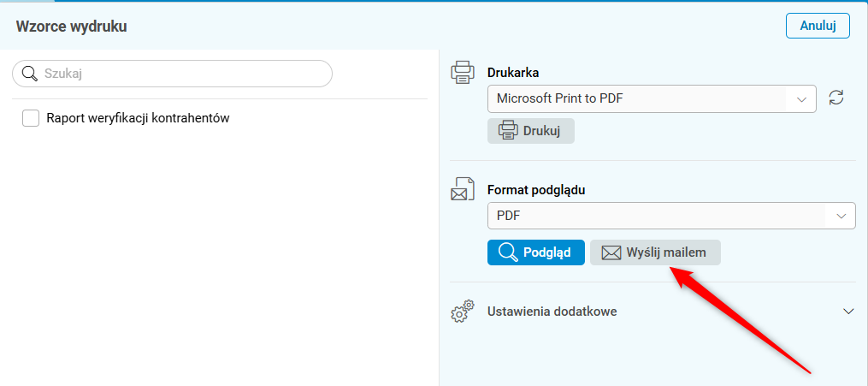Tick the Raport weryfikacji kontrahentów checkbox
Image resolution: width=868 pixels, height=386 pixels.
pos(32,119)
